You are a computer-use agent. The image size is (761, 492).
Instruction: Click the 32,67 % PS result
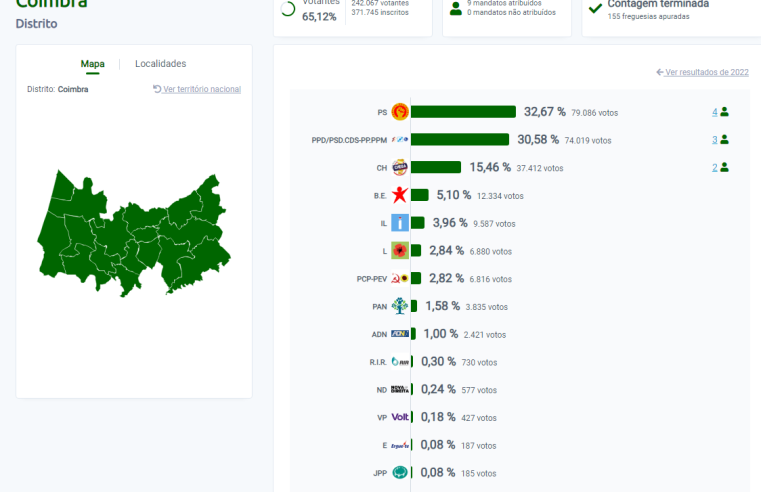(x=545, y=112)
